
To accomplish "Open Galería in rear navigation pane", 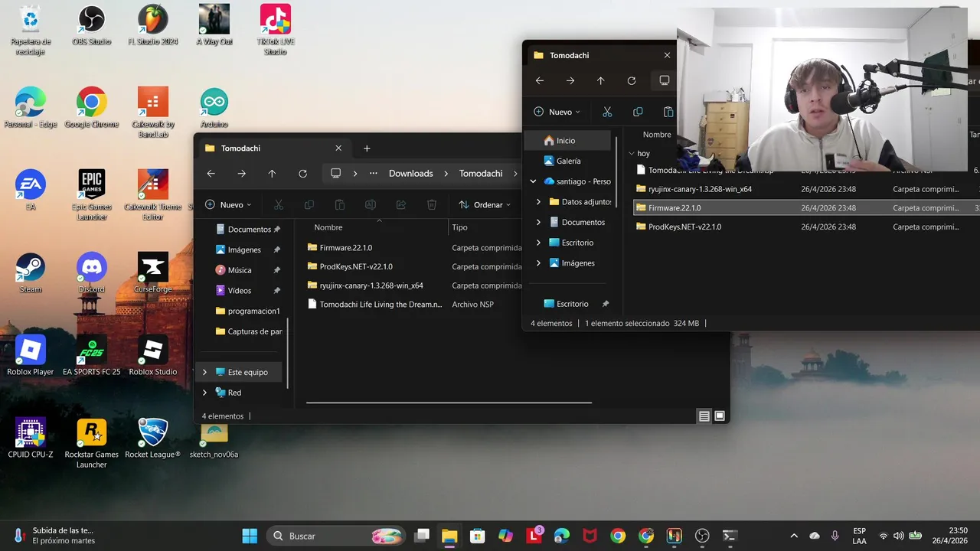I will coord(567,161).
